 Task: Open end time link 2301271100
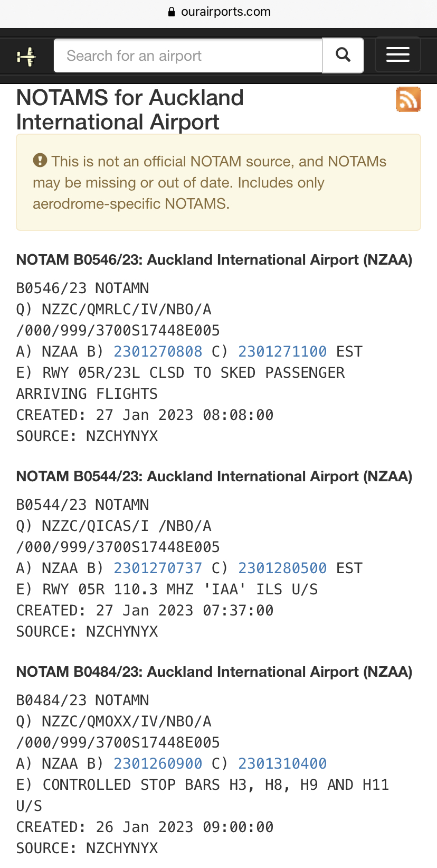(x=282, y=352)
